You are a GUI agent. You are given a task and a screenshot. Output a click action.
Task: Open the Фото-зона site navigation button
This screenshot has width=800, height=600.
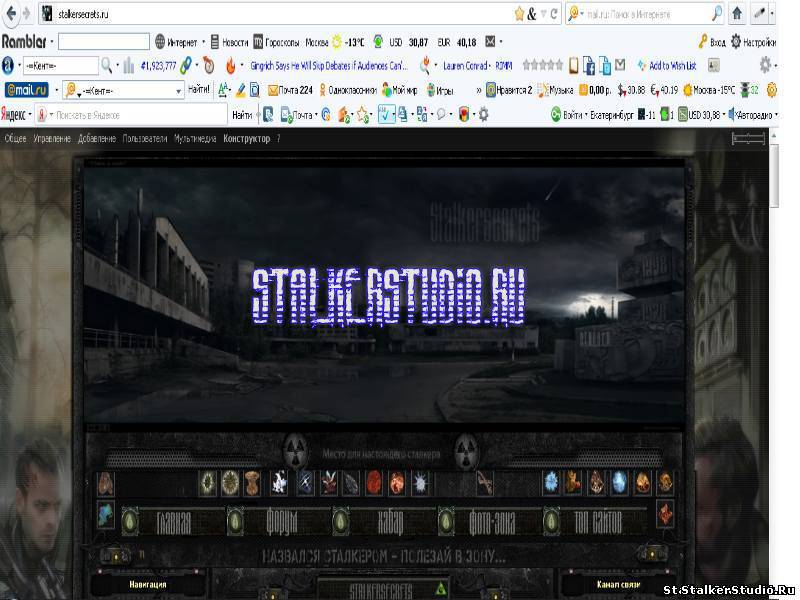492,522
